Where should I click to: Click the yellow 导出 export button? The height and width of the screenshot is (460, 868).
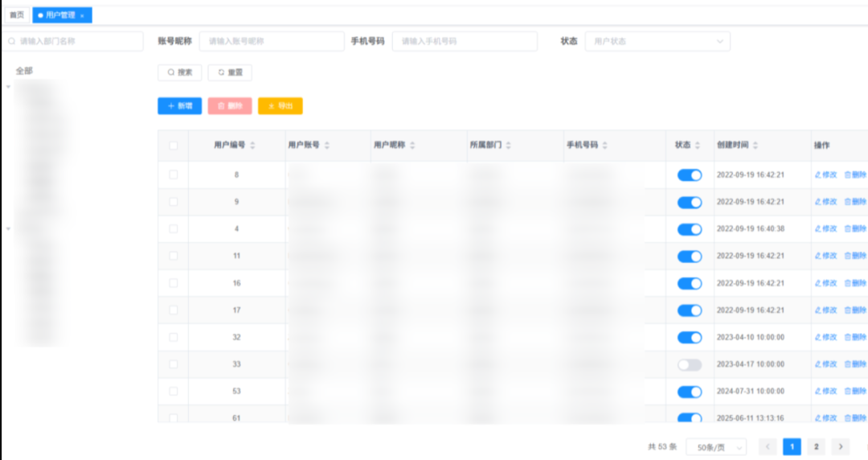point(280,106)
